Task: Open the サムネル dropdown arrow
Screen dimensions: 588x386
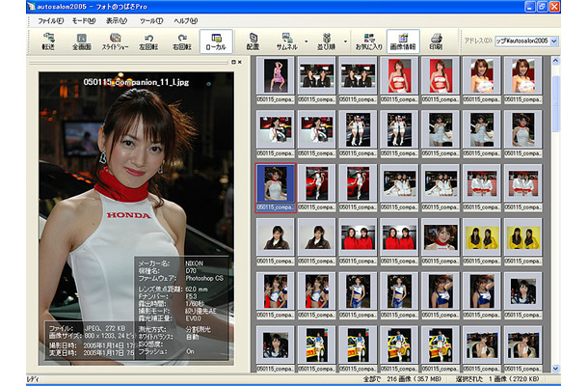Action: point(307,41)
